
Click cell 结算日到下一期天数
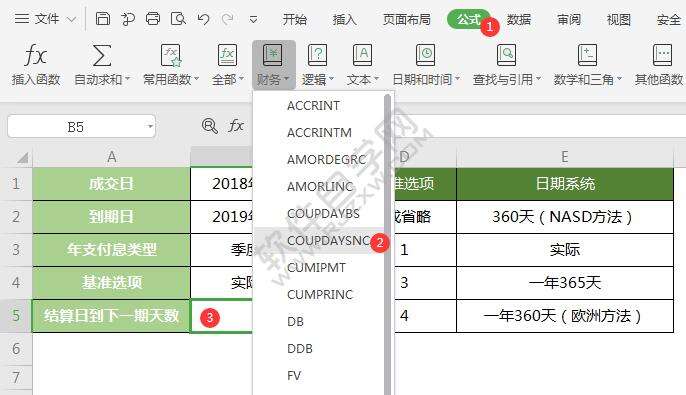pyautogui.click(x=112, y=315)
